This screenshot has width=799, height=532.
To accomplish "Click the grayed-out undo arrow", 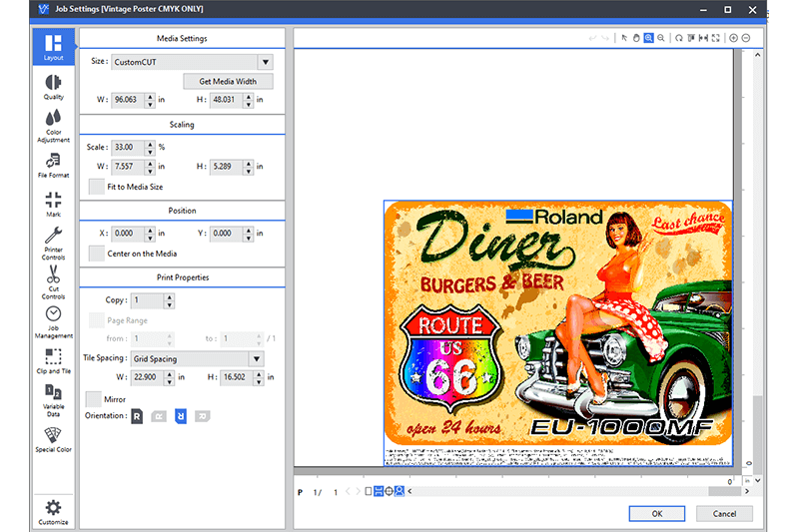I will [x=592, y=38].
